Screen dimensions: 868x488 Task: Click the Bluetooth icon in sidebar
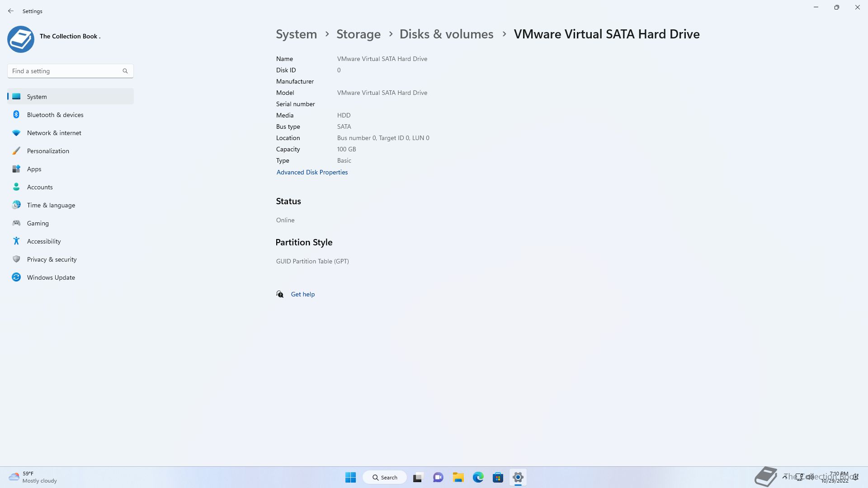(16, 114)
